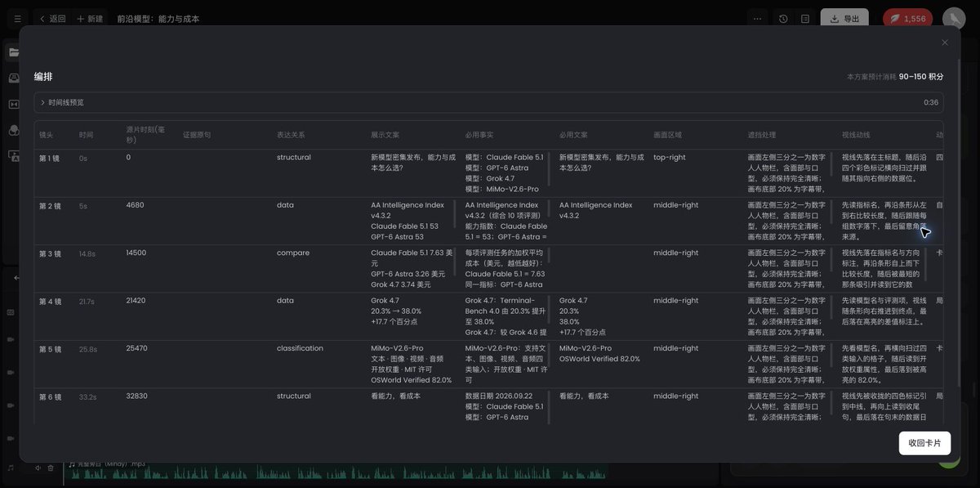Click the 证据原句 column header

197,135
